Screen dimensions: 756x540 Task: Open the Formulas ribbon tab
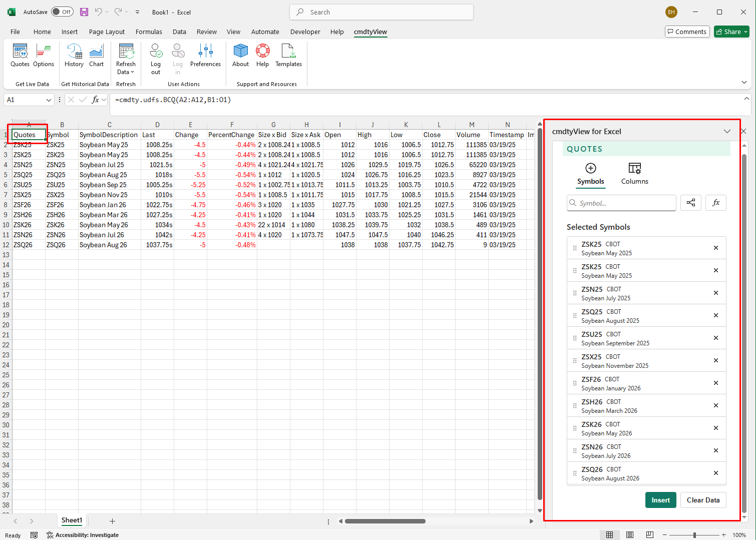pos(149,32)
